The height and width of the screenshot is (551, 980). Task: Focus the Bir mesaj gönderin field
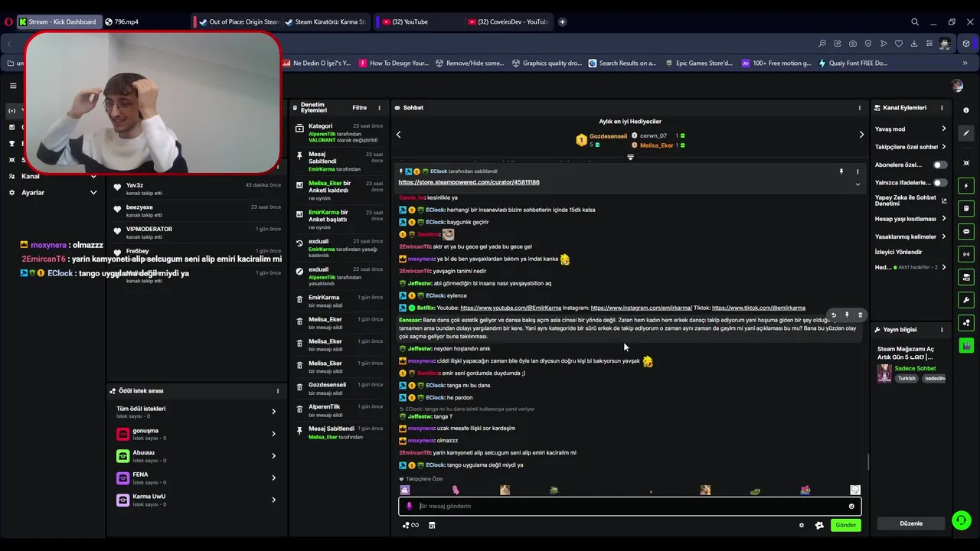point(629,506)
